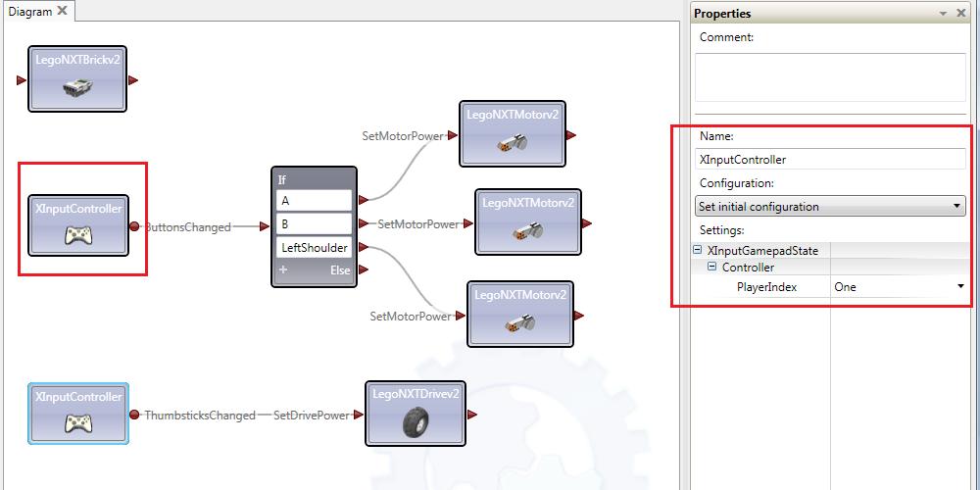Add a condition with the If block plus
The image size is (980, 490).
(x=283, y=270)
